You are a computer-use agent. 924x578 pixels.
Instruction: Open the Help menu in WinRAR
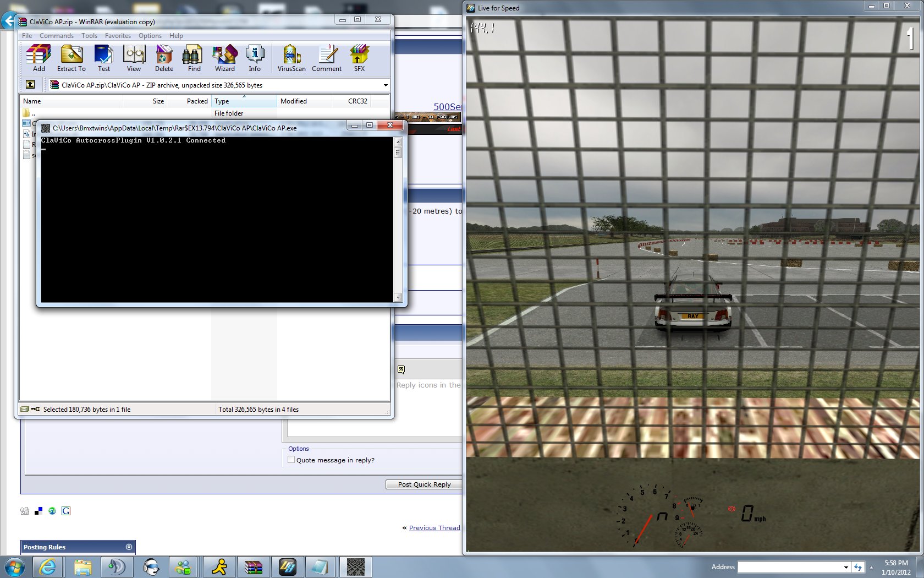tap(176, 36)
